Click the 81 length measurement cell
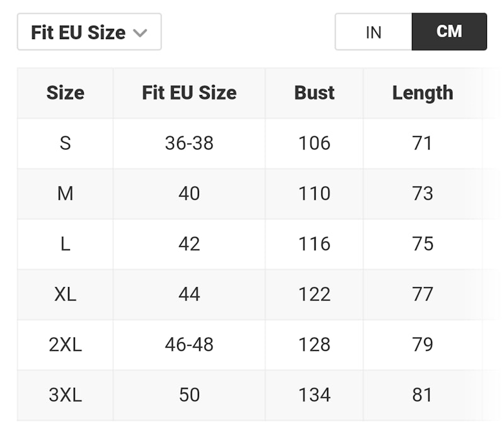 [423, 395]
